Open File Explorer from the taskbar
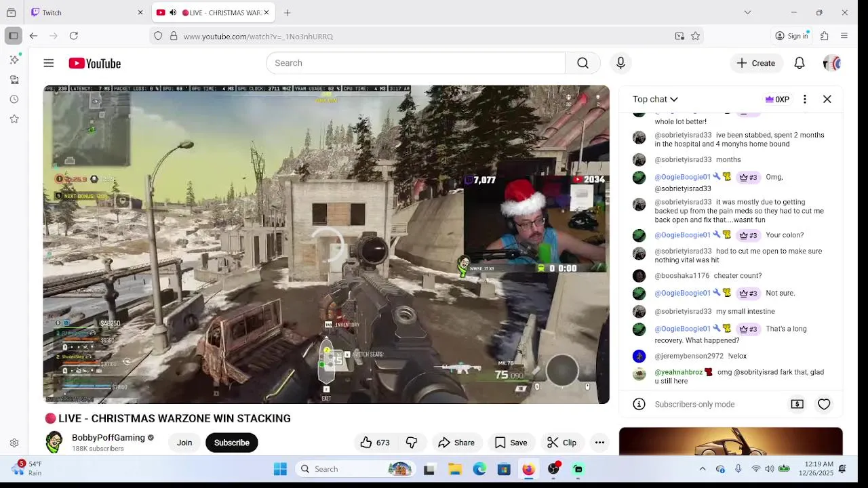Screen dimensions: 868x488 pos(455,469)
